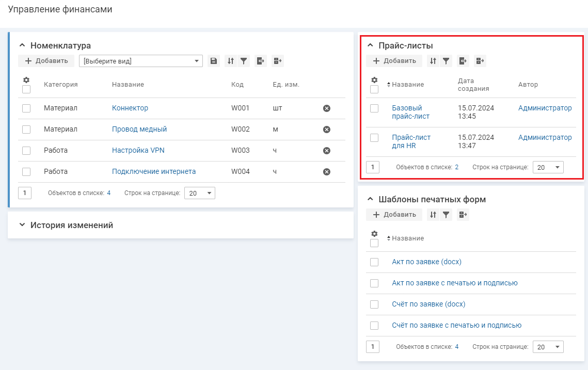
Task: Click the sort icon in Прайс-листы toolbar
Action: coord(433,61)
